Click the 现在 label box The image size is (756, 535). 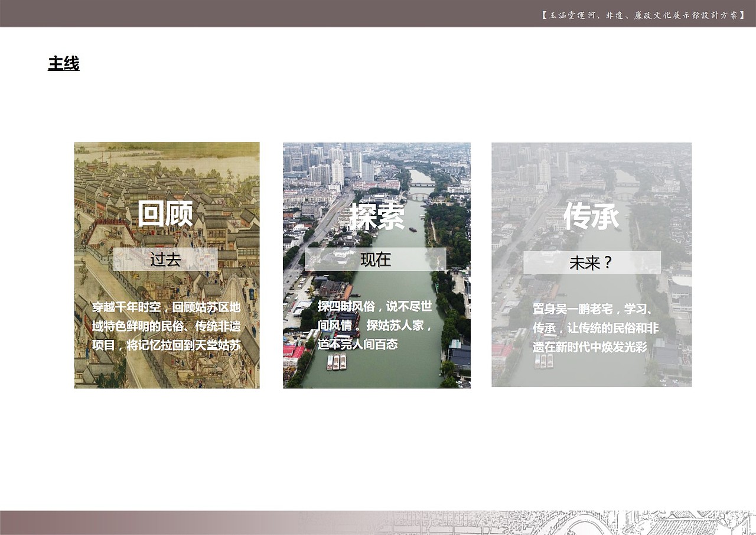[376, 260]
